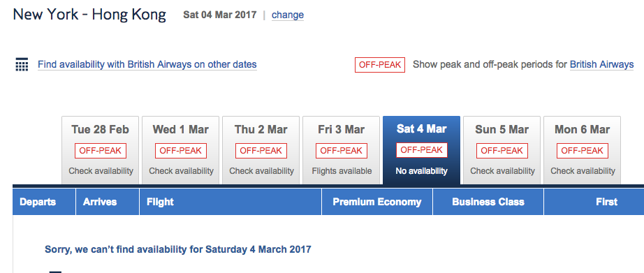The height and width of the screenshot is (273, 644).
Task: Click the Departs column header
Action: [44, 202]
